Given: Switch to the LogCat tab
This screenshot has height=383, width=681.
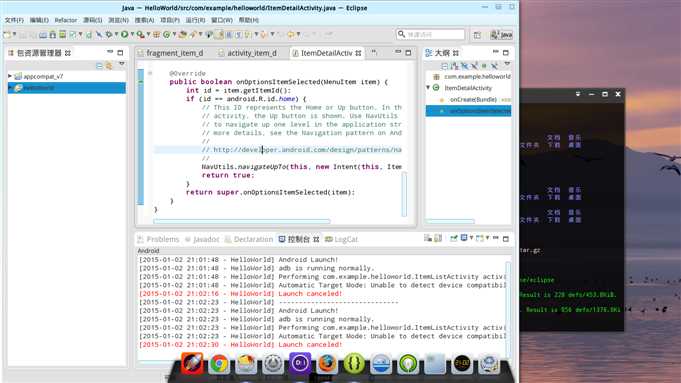Looking at the screenshot, I should click(342, 239).
